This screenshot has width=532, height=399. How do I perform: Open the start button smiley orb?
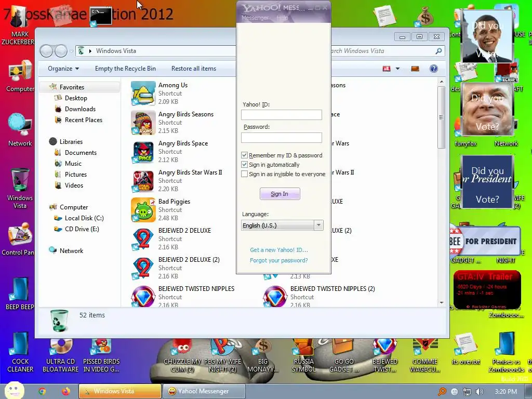(x=14, y=390)
